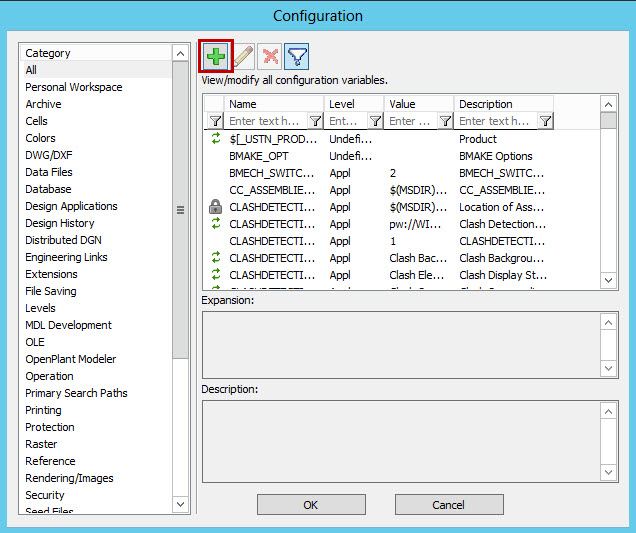Click the Description box scroll down arrow
This screenshot has width=636, height=533.
click(x=608, y=472)
